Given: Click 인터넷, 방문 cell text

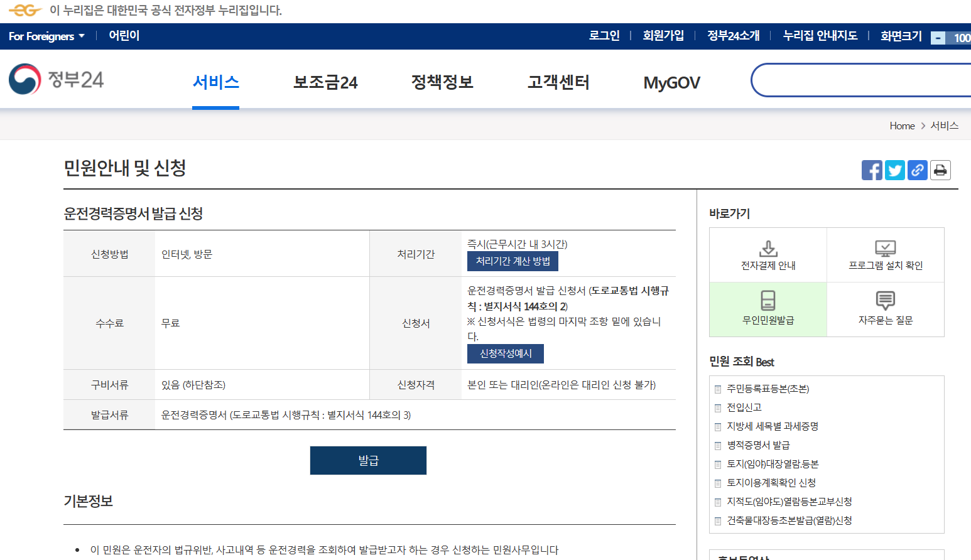Looking at the screenshot, I should click(x=187, y=254).
